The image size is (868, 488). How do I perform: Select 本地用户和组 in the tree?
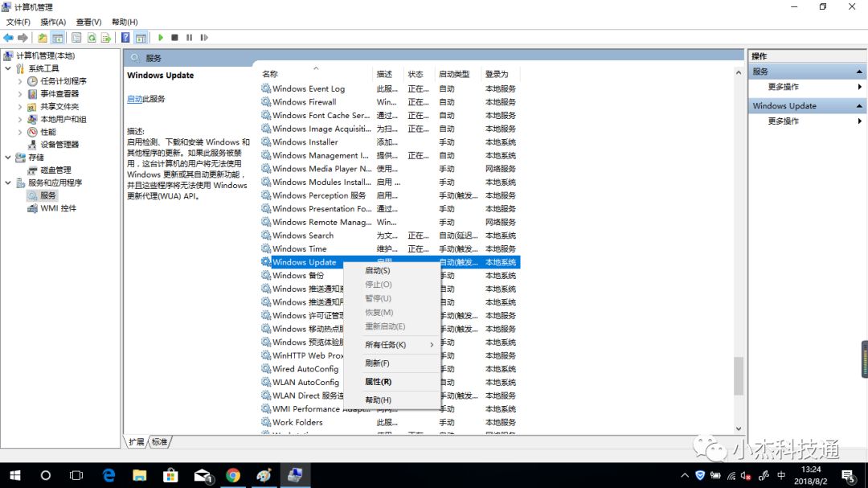click(x=63, y=119)
